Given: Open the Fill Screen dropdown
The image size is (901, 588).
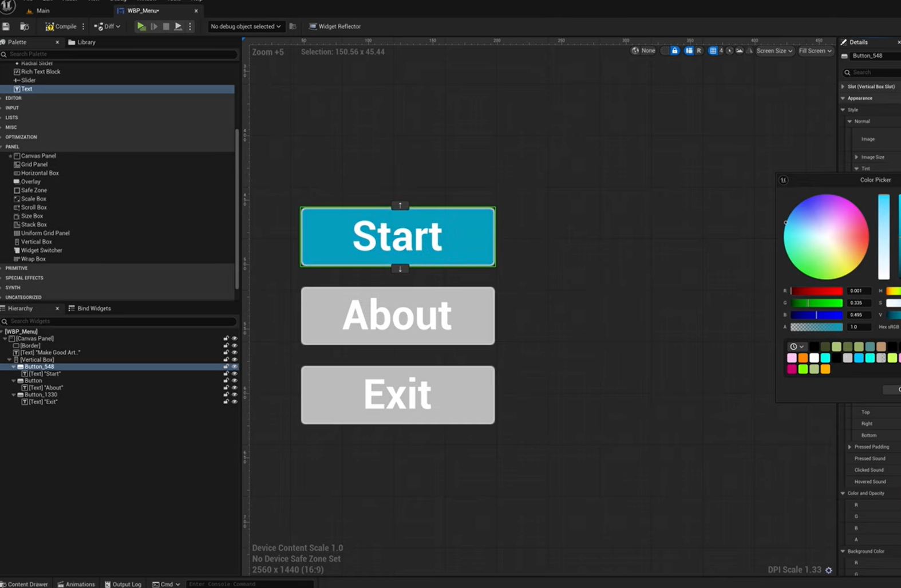Looking at the screenshot, I should (x=815, y=51).
